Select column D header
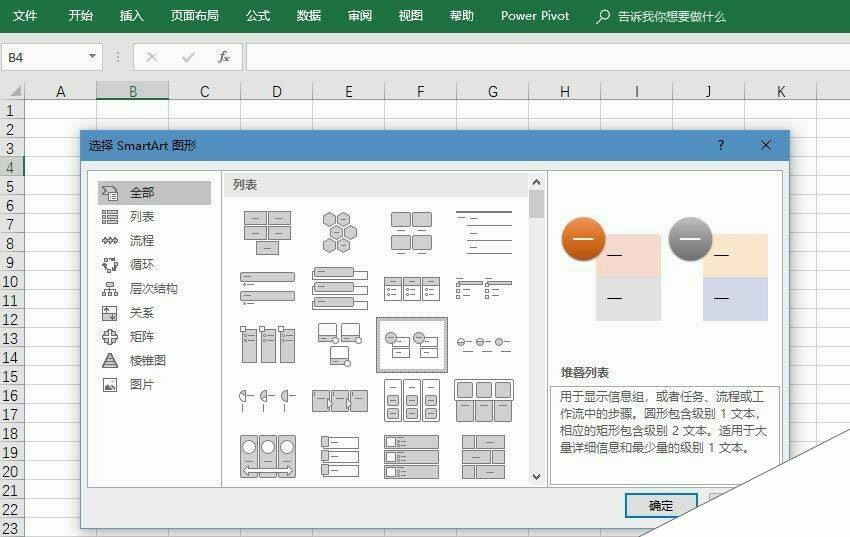The image size is (850, 537). [276, 91]
